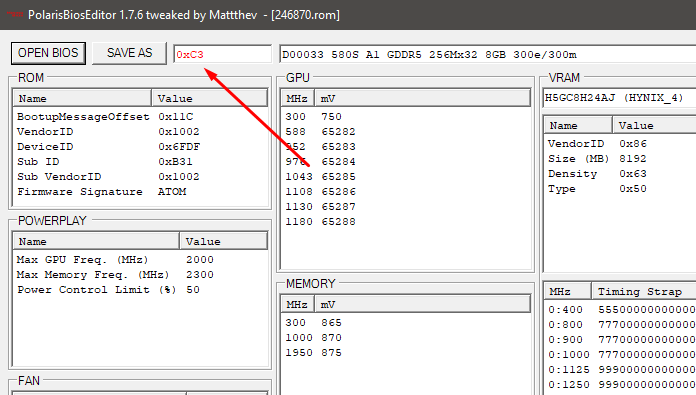
Task: Select MEMORY row 1000 MHz 870 mV
Action: [x=406, y=338]
